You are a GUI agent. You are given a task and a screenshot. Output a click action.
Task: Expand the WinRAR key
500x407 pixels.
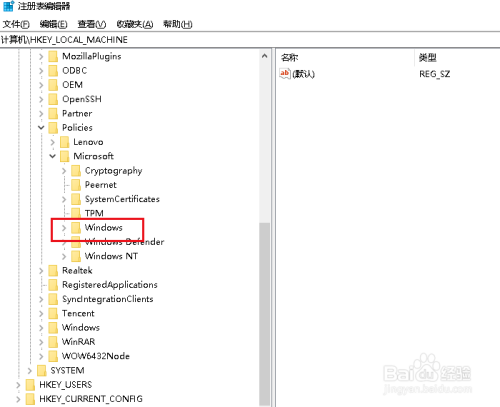coord(41,342)
